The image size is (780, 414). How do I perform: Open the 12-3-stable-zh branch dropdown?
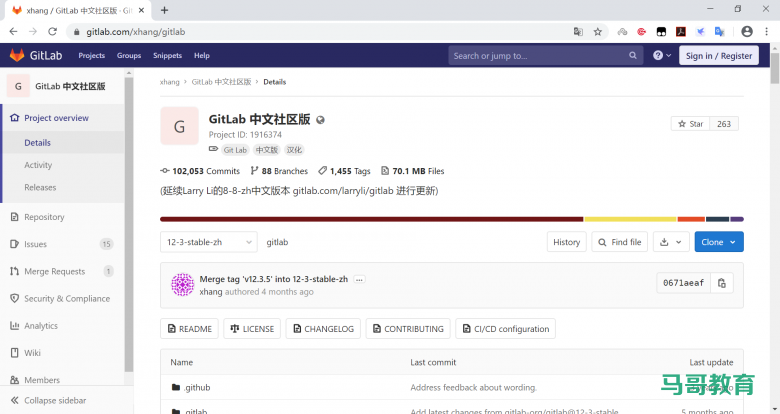pos(207,242)
